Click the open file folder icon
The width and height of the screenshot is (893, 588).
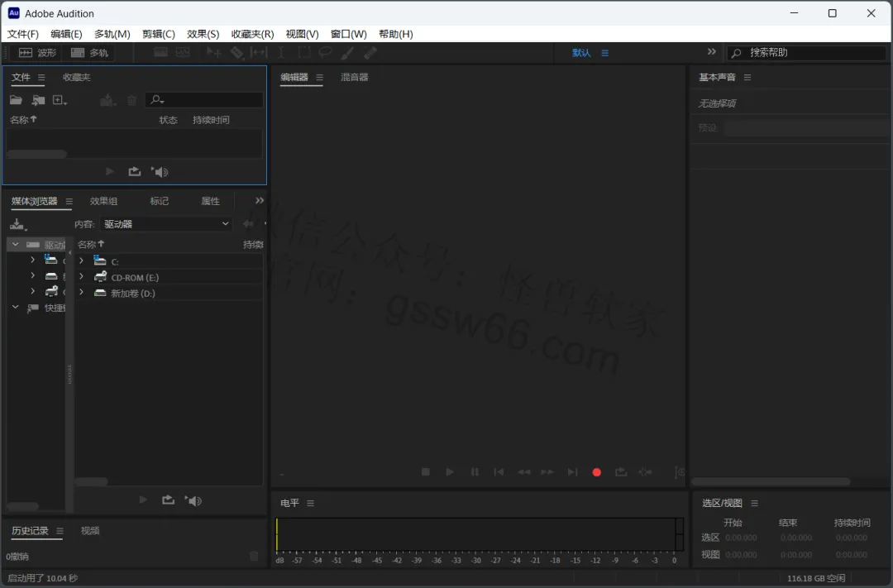16,100
